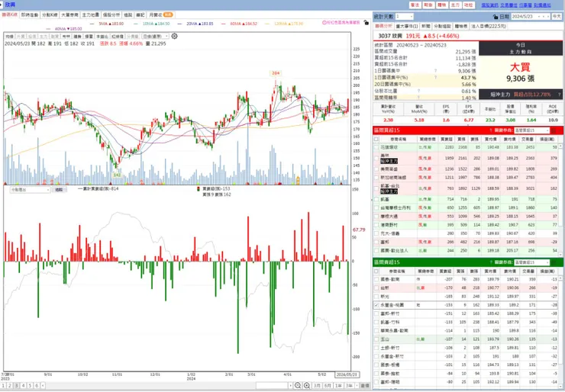Toggle 分價量 on chart toolbar
The height and width of the screenshot is (392, 565).
133,37
